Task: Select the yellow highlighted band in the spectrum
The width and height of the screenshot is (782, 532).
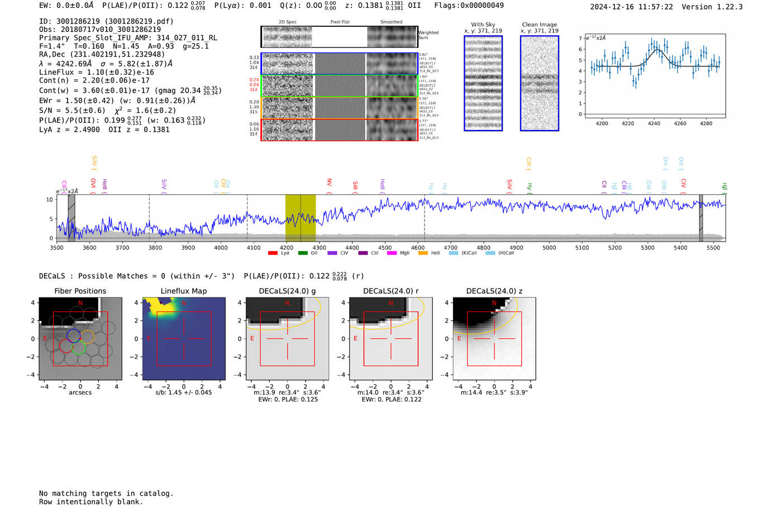Action: pyautogui.click(x=301, y=218)
